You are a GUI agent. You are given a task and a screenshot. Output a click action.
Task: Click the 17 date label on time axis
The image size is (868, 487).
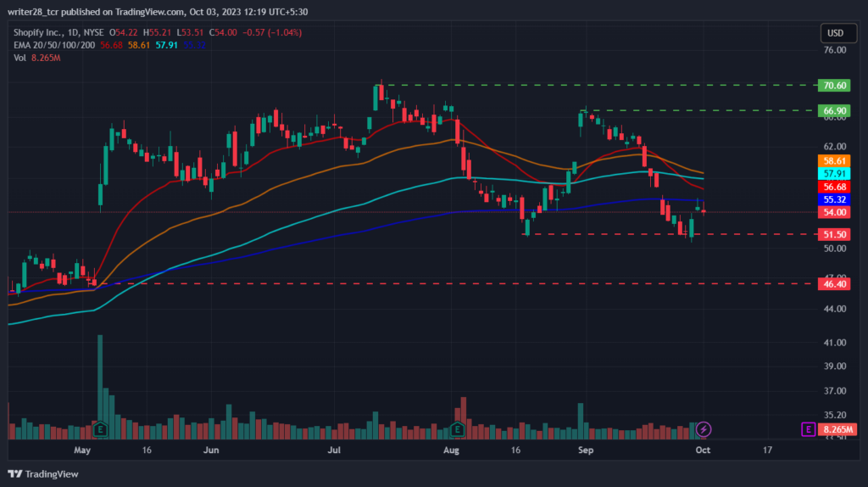[767, 450]
